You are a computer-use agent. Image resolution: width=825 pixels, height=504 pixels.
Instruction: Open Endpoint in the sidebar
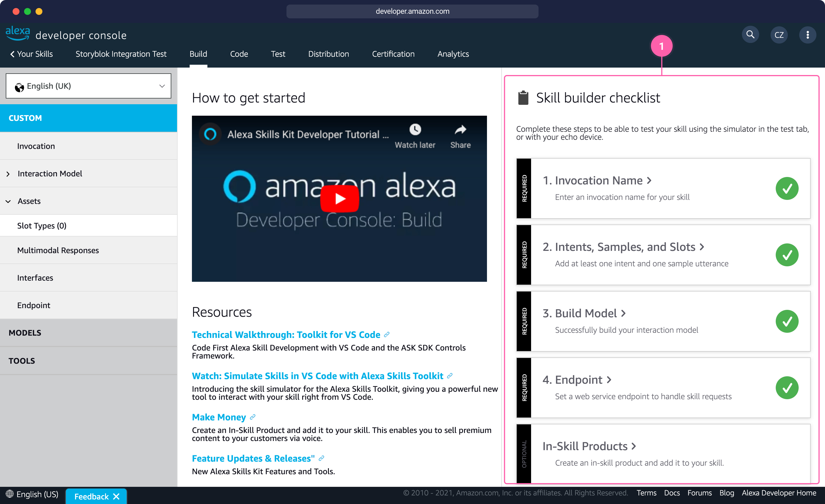89,305
